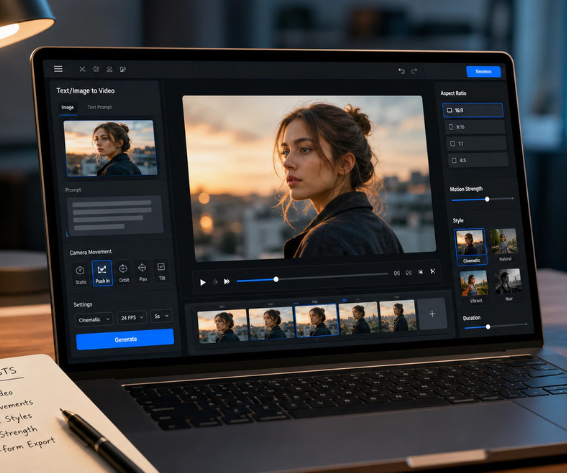Click the uploaded source image thumbnail
567x473 pixels.
coord(110,148)
